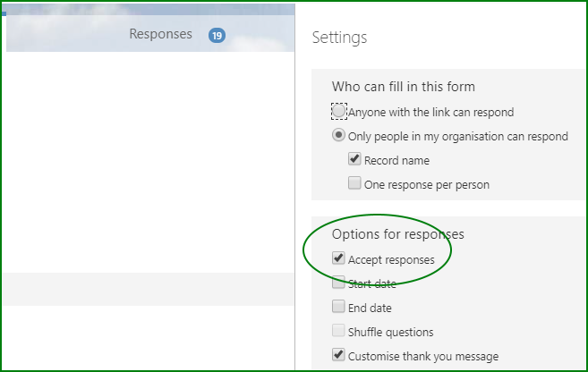The image size is (588, 372).
Task: Click the 'Accept responses' label text
Action: click(x=391, y=260)
